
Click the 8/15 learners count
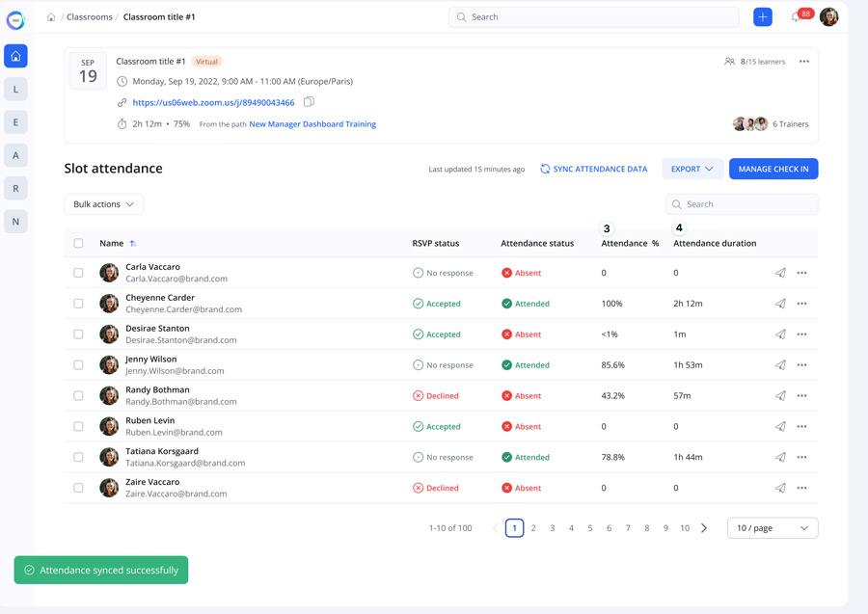tap(754, 62)
